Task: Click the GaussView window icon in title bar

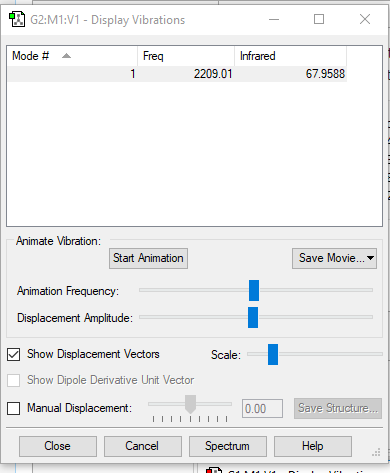Action: 17,19
